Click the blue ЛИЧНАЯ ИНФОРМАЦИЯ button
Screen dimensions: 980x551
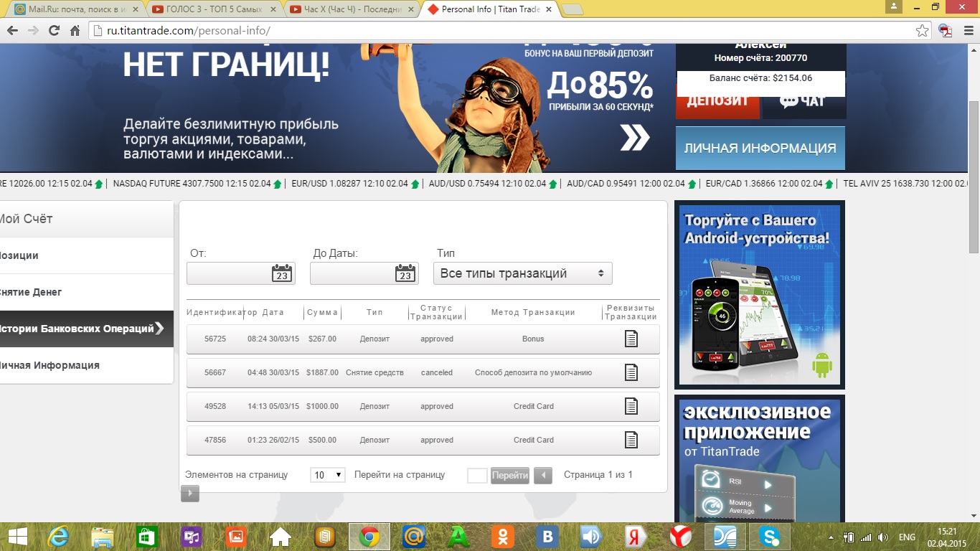(x=760, y=148)
